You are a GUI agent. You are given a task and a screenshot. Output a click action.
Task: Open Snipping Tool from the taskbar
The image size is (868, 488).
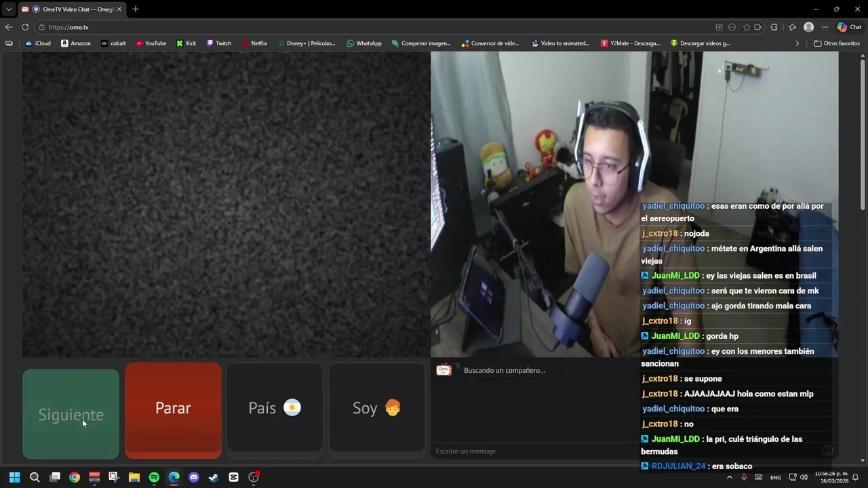tap(114, 477)
